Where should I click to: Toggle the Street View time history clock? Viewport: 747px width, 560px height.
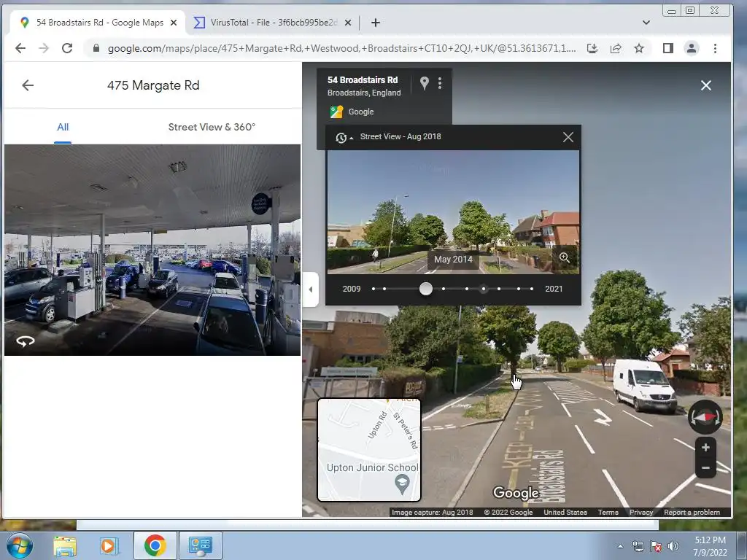click(343, 138)
